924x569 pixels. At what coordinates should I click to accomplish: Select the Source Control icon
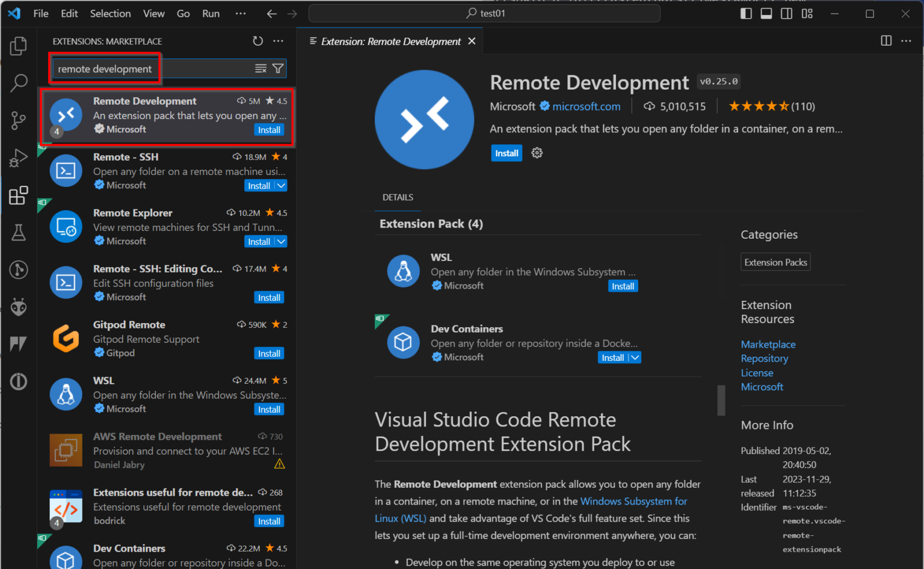click(18, 120)
